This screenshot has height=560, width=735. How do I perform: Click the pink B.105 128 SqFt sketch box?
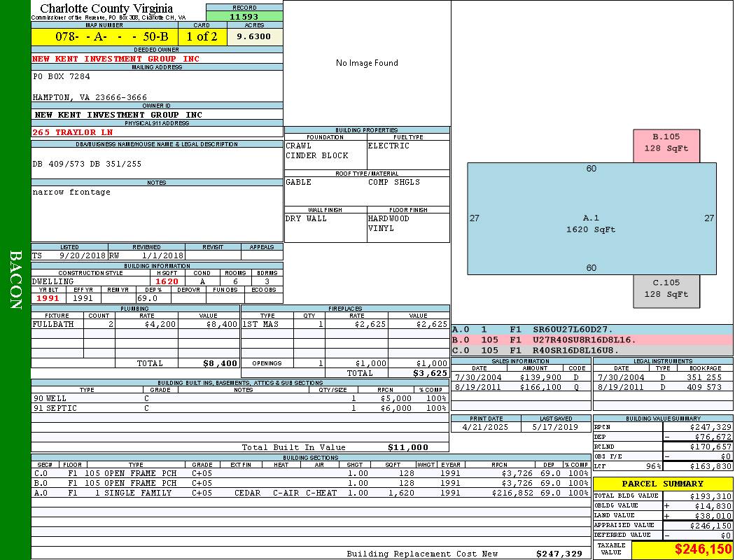[x=666, y=146]
